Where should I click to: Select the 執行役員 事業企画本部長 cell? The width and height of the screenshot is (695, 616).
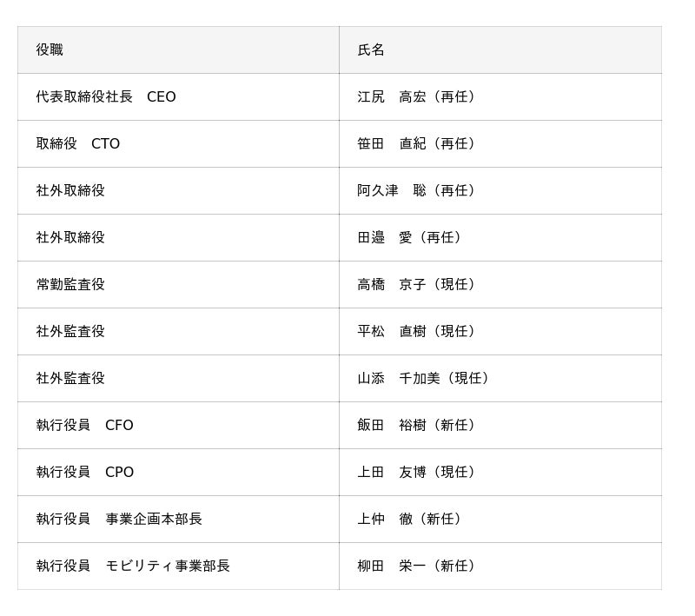coord(119,519)
